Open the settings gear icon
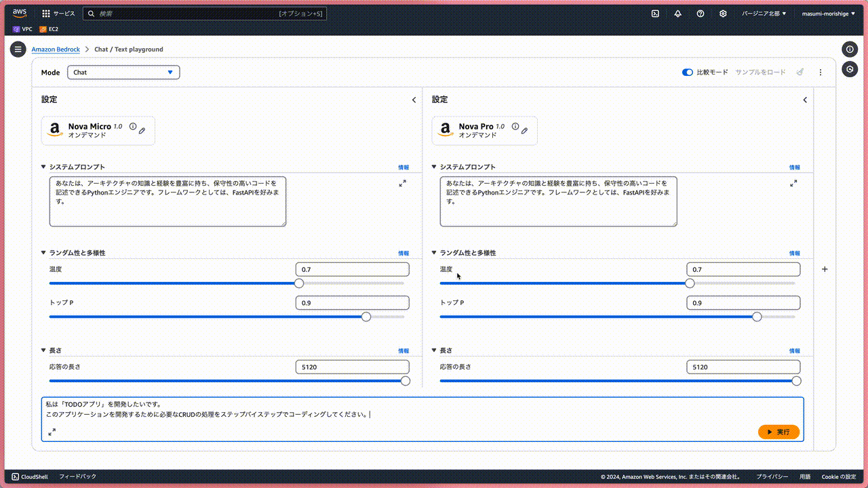 [723, 14]
